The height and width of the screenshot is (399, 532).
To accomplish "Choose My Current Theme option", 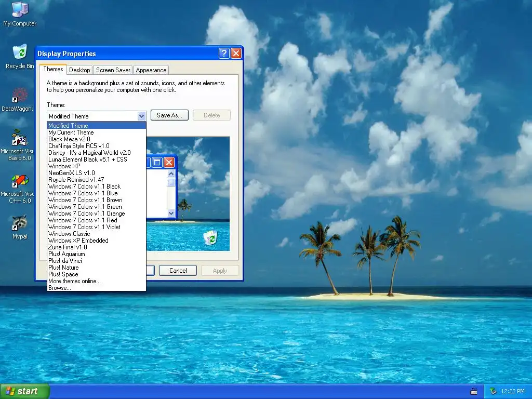I will 96,132.
